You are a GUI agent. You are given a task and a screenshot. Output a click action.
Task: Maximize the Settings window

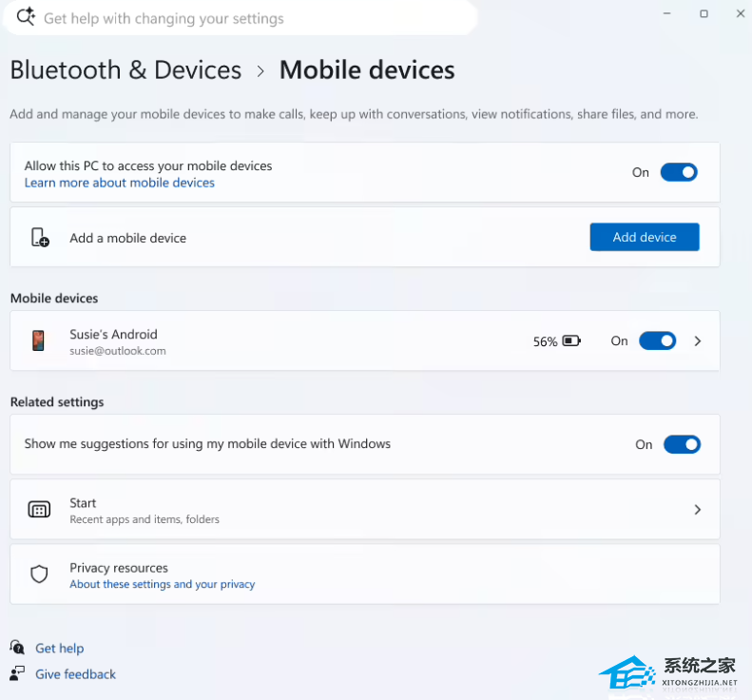click(x=704, y=13)
